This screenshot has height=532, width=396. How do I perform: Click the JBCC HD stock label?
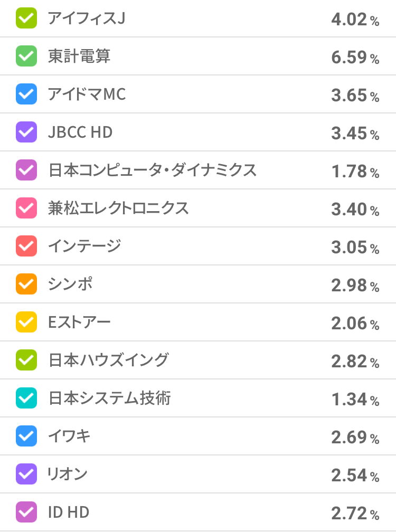tap(80, 132)
